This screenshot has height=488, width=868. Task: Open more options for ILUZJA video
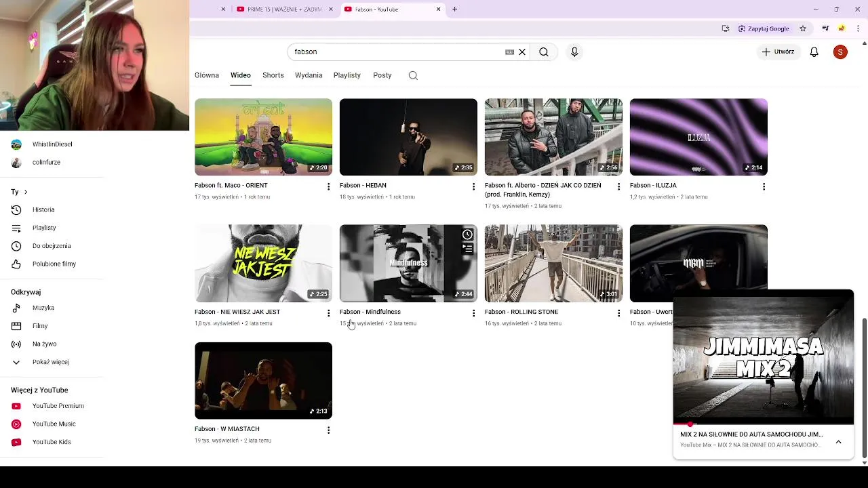[764, 186]
